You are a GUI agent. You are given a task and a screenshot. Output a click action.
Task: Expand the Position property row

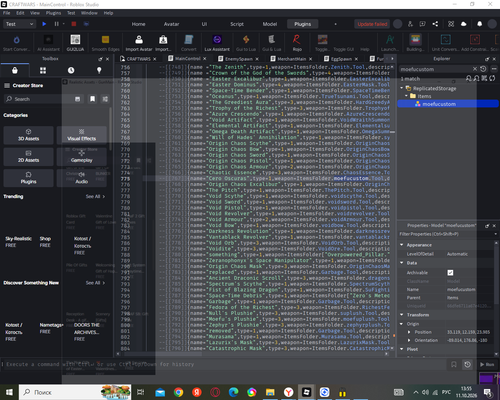click(409, 332)
